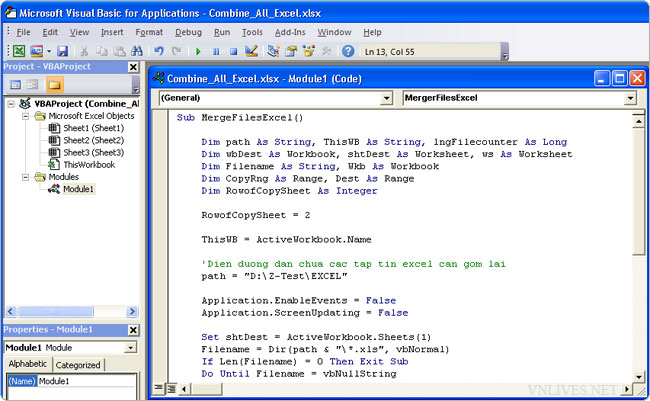Close the Properties - Module1 panel
Viewport: 650px width, 401px height.
133,330
